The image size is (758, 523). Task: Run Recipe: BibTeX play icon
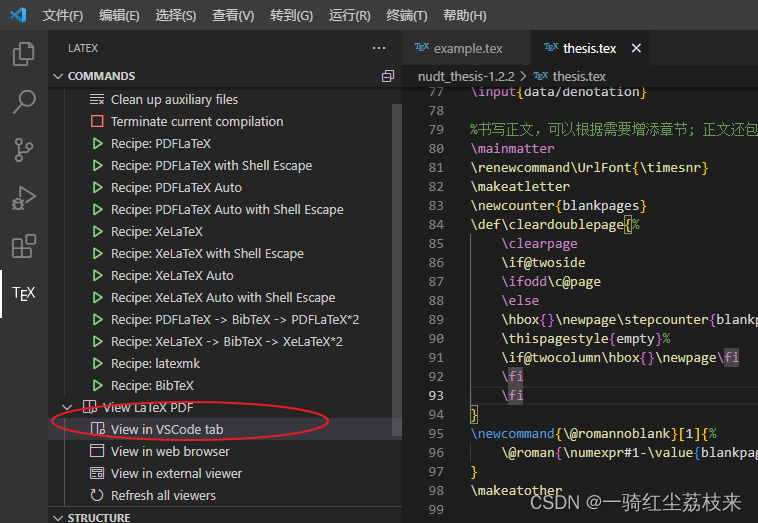[97, 385]
